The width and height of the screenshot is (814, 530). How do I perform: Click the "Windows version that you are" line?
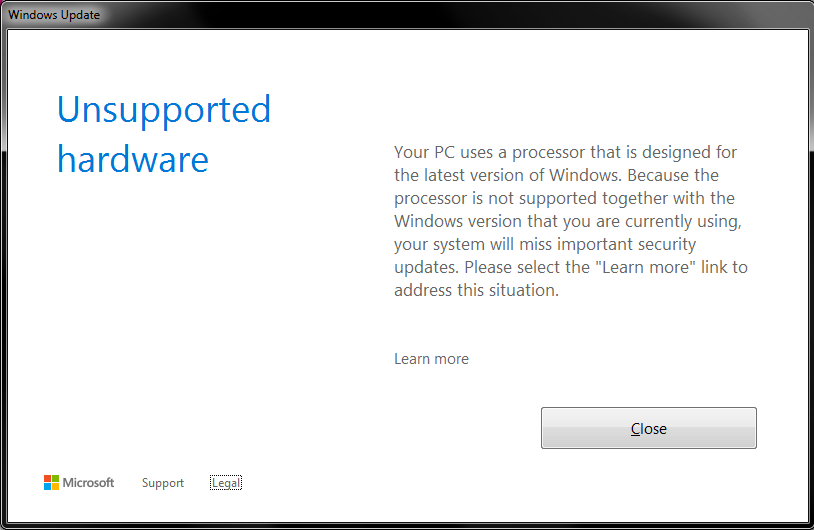[567, 221]
